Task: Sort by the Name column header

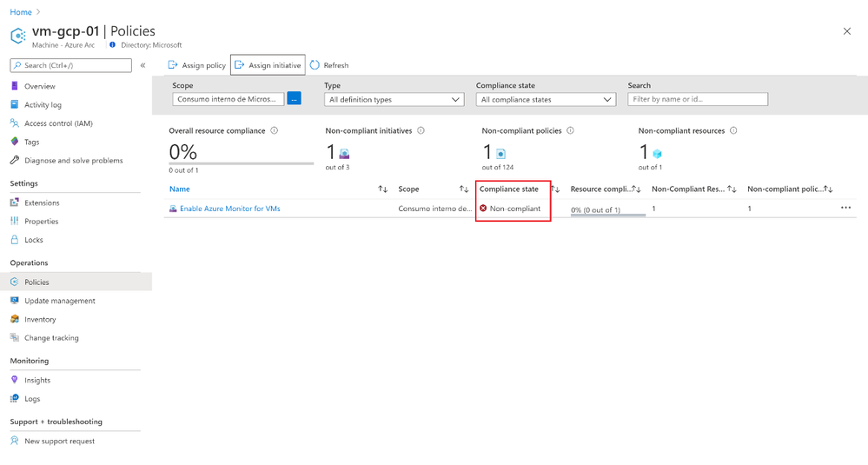Action: pos(179,189)
